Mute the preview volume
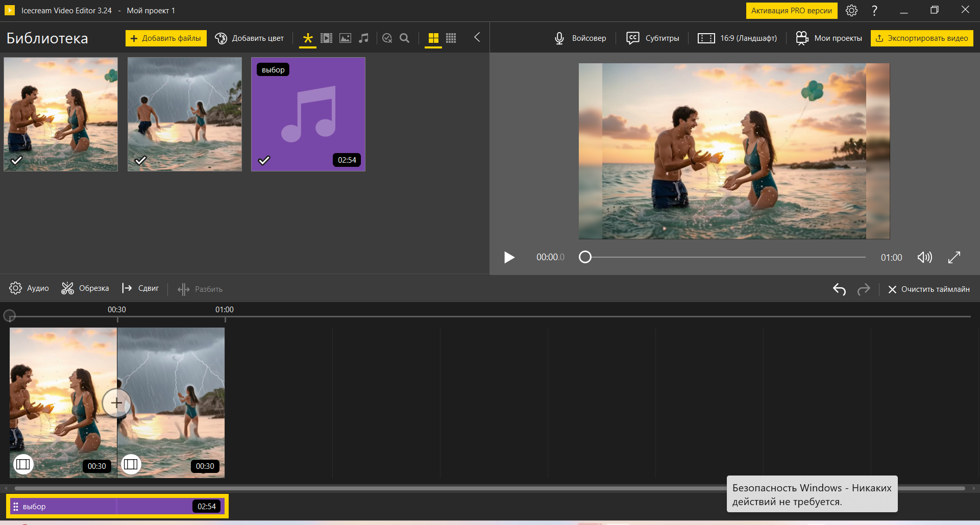The image size is (980, 525). tap(924, 257)
